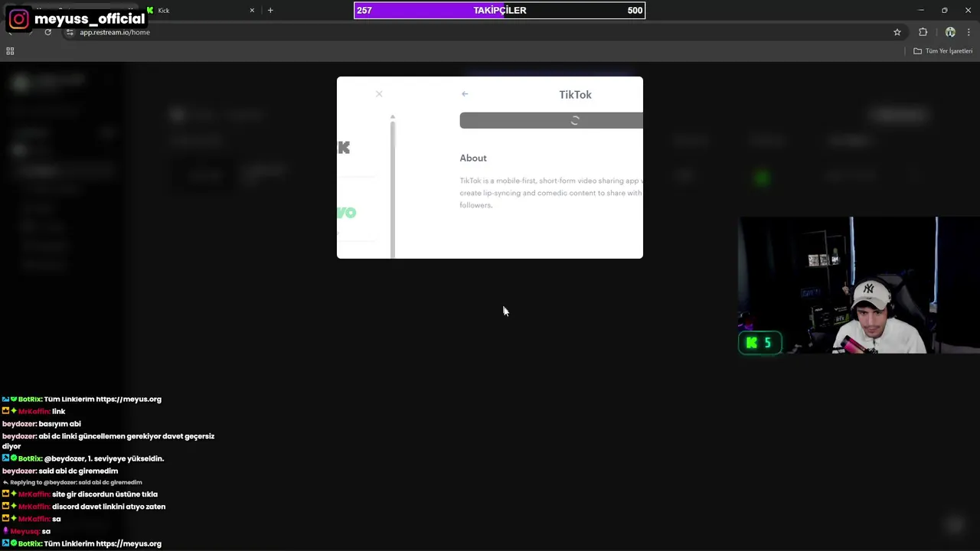This screenshot has width=980, height=551.
Task: Open a new browser tab
Action: (x=270, y=11)
